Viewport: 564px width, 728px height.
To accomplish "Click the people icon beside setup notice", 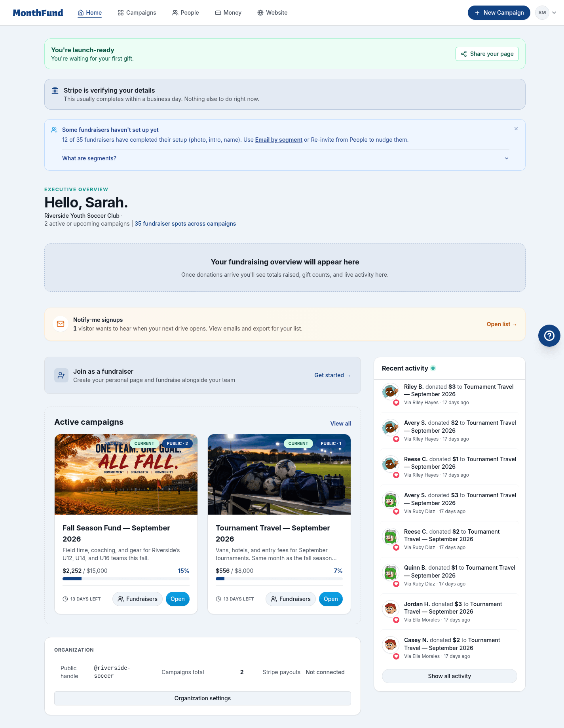I will coord(54,130).
